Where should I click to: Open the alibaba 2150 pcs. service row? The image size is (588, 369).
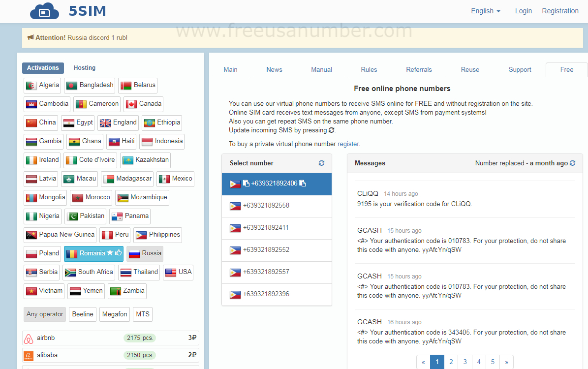pos(111,356)
